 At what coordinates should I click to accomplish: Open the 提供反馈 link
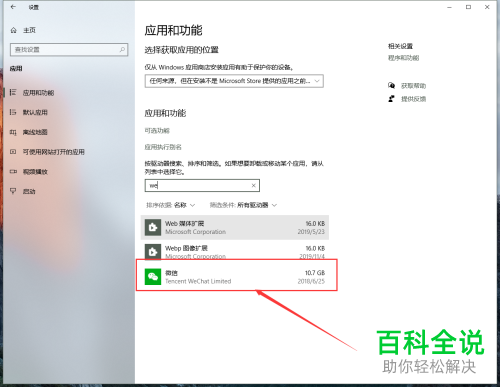tap(413, 99)
